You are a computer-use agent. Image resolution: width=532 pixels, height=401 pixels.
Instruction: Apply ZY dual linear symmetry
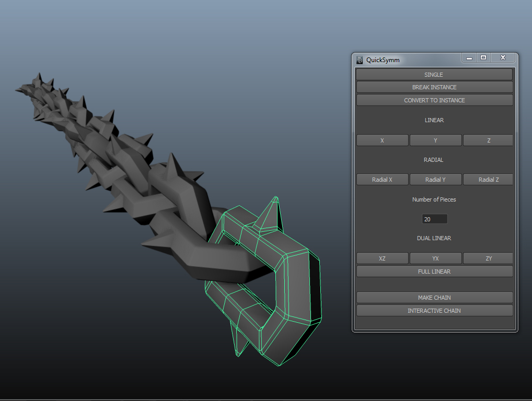tap(488, 258)
